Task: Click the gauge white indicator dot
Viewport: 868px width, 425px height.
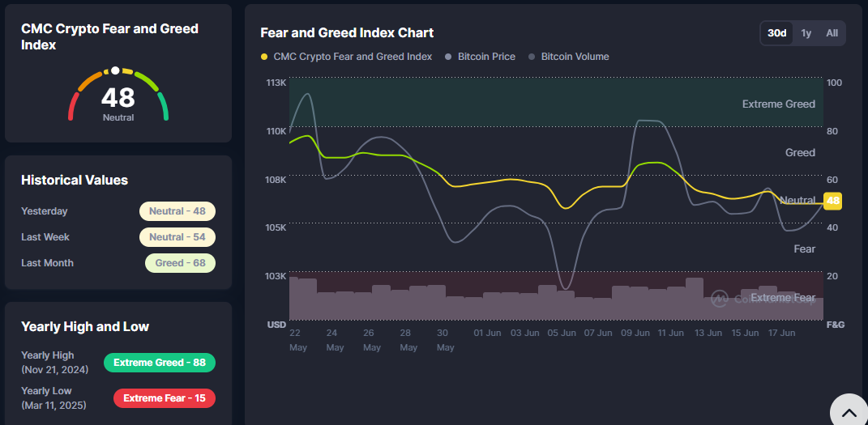Action: tap(115, 70)
